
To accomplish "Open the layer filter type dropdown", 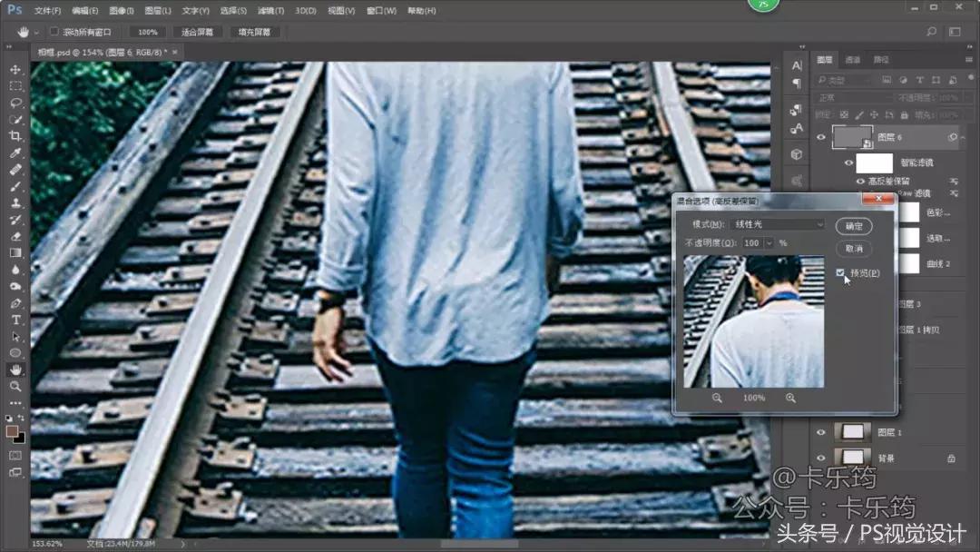I will point(845,80).
